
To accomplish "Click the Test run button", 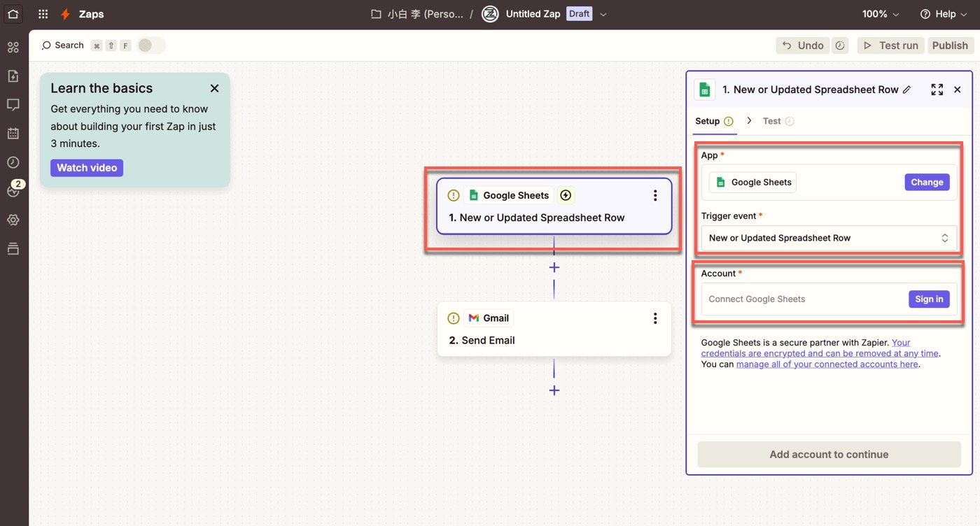I will [x=890, y=45].
